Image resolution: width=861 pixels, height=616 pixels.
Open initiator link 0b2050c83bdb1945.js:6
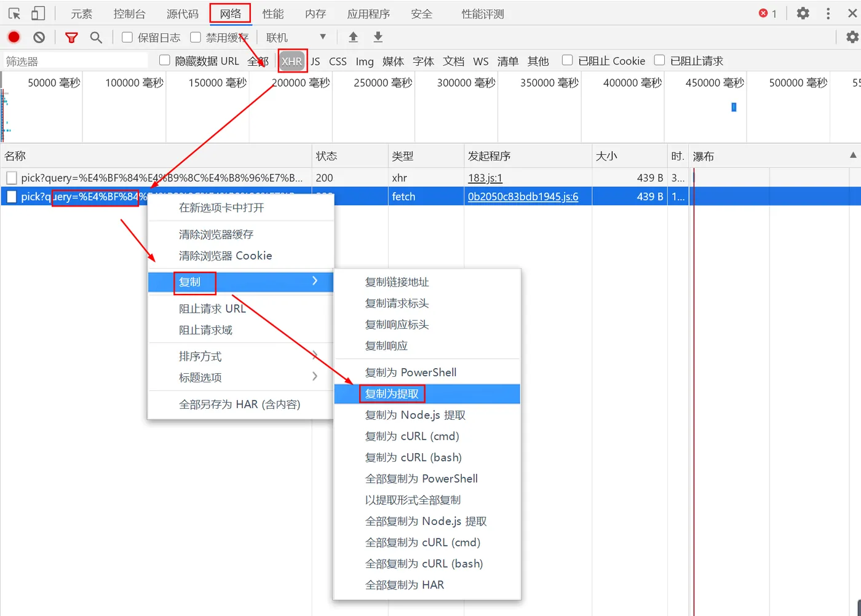point(523,197)
